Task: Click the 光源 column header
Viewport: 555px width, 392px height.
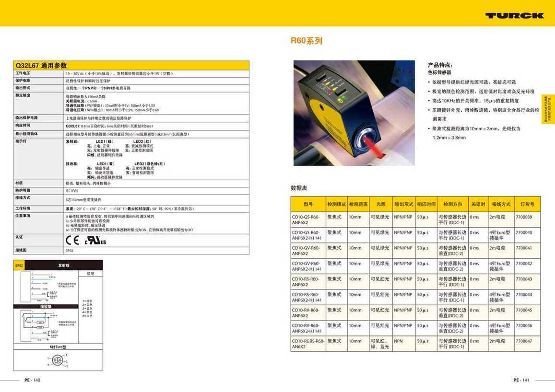Action: pos(381,204)
